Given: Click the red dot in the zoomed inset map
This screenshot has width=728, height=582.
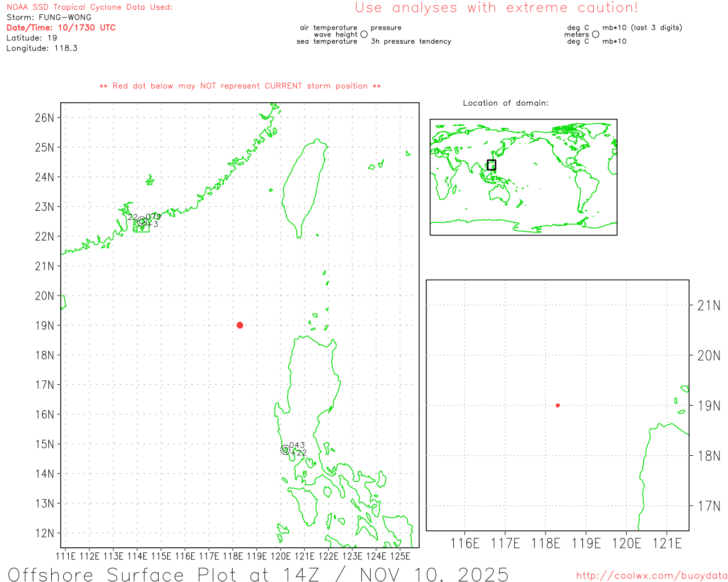Looking at the screenshot, I should pos(557,405).
